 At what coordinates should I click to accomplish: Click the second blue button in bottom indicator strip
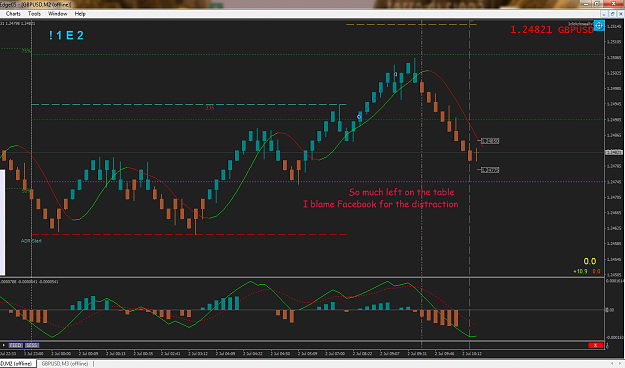(32, 345)
